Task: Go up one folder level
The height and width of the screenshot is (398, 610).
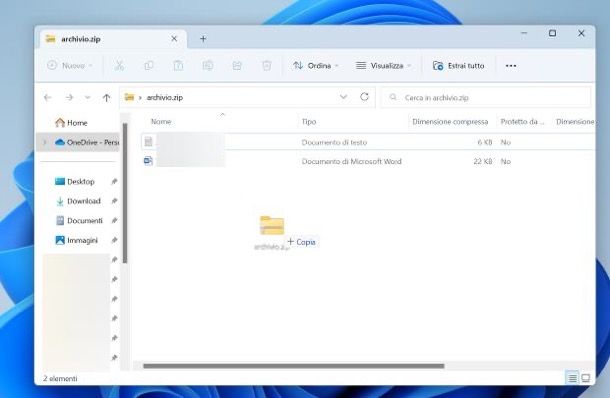Action: click(x=106, y=97)
